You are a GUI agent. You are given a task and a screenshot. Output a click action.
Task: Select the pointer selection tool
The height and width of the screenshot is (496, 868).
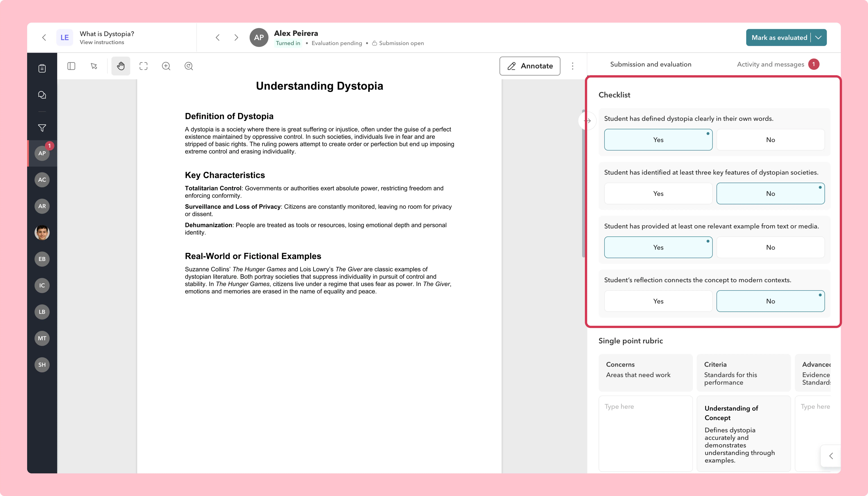[94, 66]
